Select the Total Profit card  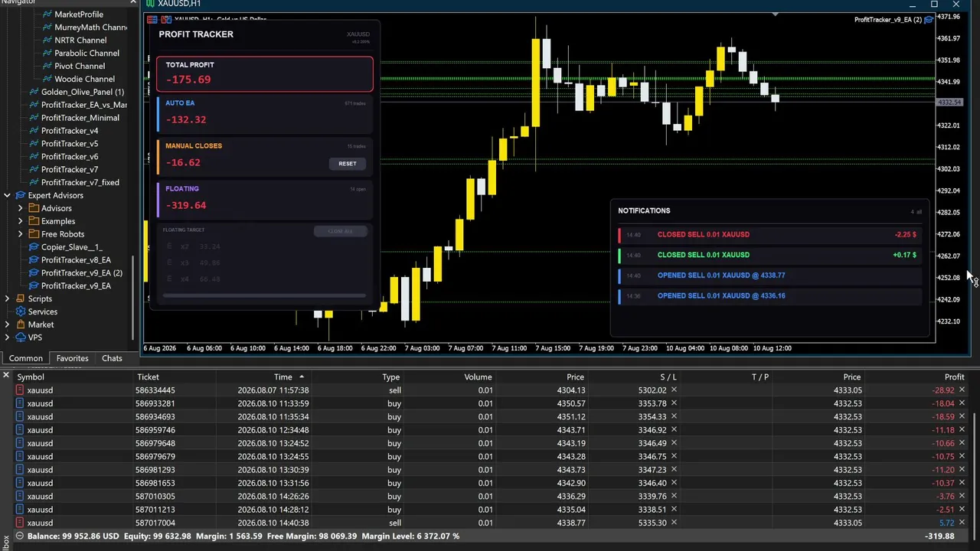tap(265, 73)
